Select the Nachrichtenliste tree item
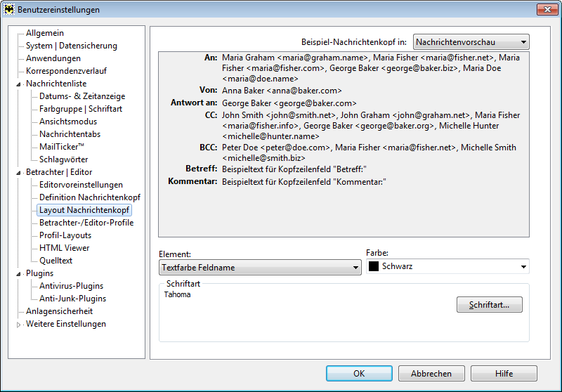The height and width of the screenshot is (392, 562). (x=56, y=84)
